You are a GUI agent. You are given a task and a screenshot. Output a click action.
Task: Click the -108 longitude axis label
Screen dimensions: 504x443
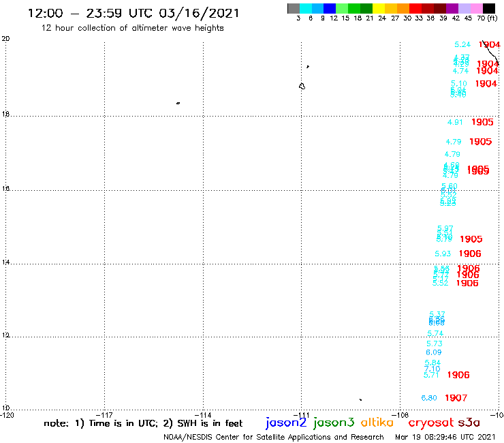point(400,415)
